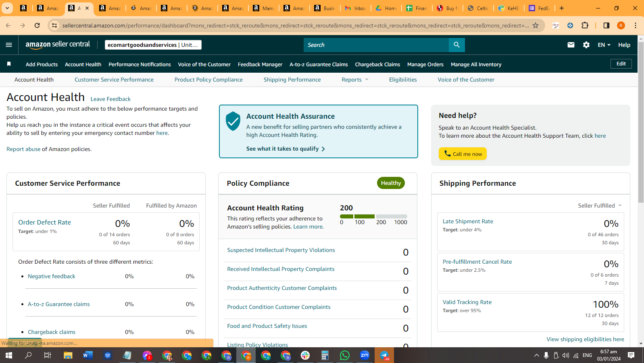Viewport: 644px width, 363px height.
Task: Switch to the Customer Service Performance tab
Action: coord(114,80)
